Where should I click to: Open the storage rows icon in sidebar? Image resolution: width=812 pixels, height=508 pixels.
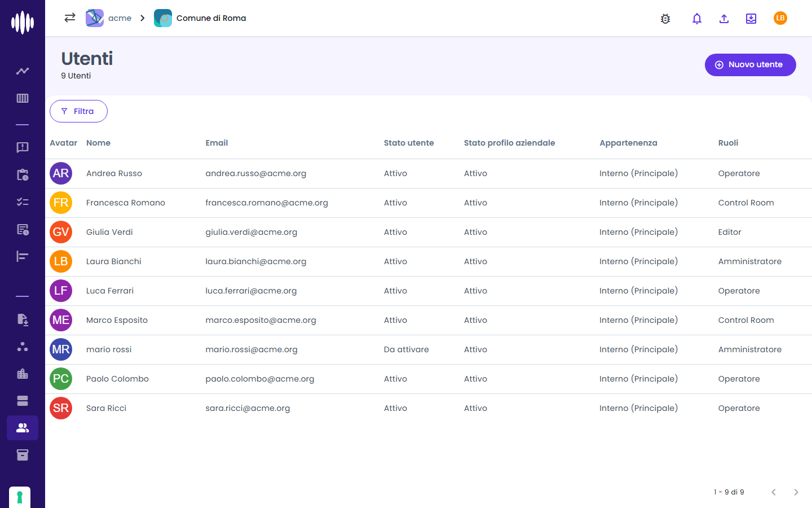23,401
